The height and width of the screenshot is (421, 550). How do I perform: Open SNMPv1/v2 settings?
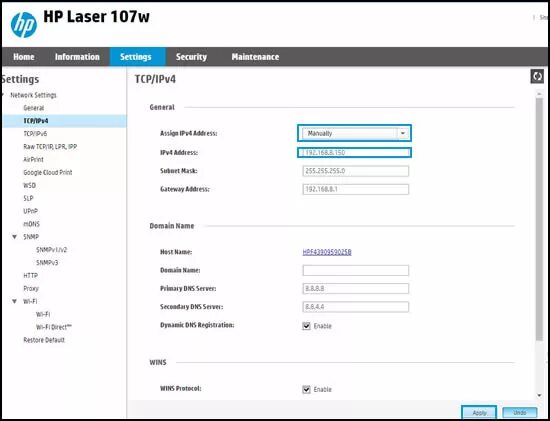pos(52,250)
